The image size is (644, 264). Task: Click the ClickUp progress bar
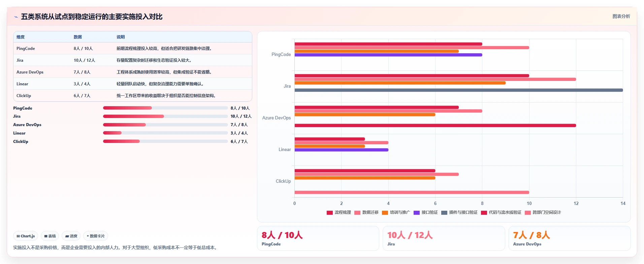165,142
